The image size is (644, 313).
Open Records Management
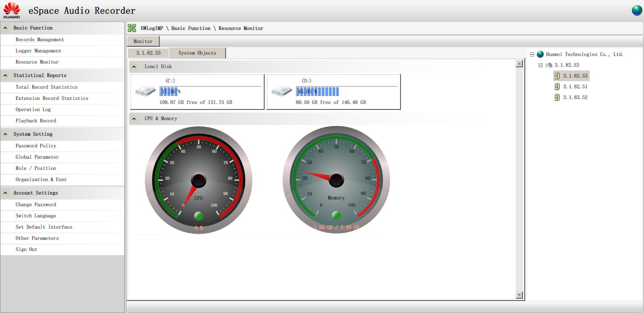[x=40, y=39]
